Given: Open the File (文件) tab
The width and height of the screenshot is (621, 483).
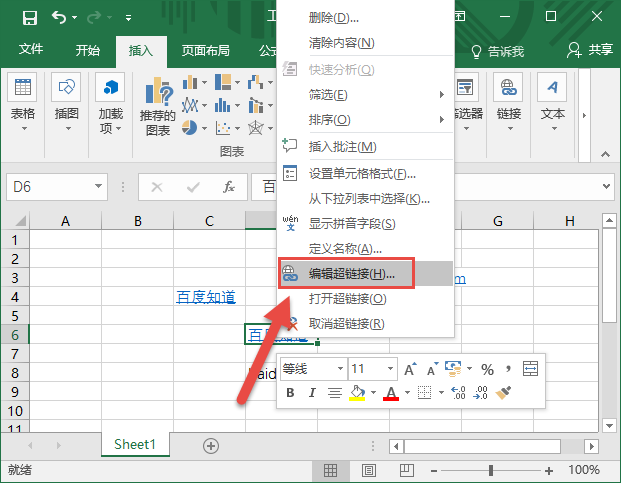Looking at the screenshot, I should click(x=30, y=49).
